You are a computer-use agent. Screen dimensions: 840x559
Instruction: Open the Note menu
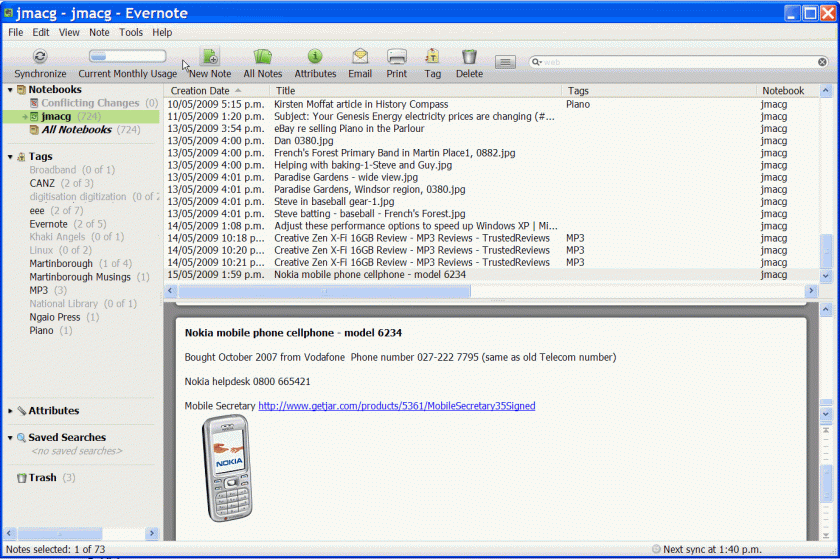point(99,32)
